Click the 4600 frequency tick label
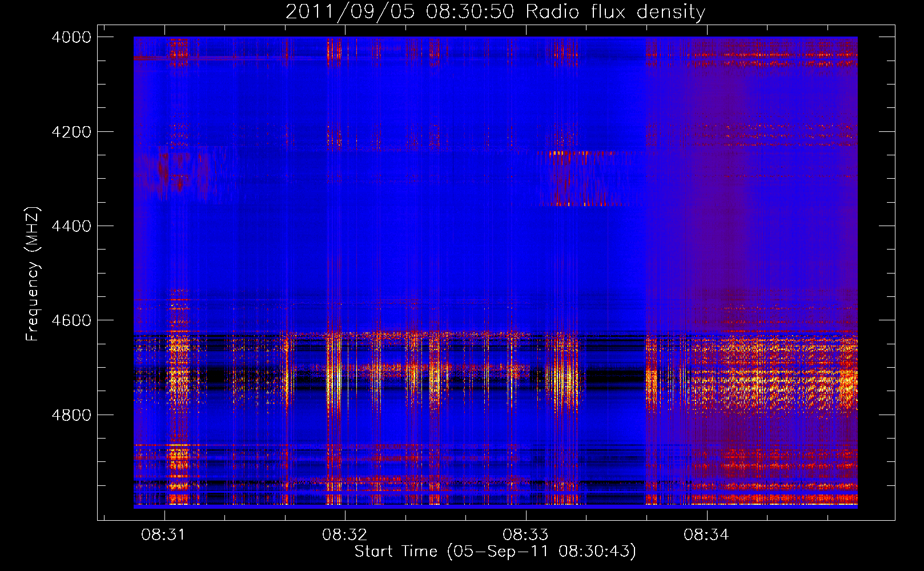924x571 pixels. 71,320
